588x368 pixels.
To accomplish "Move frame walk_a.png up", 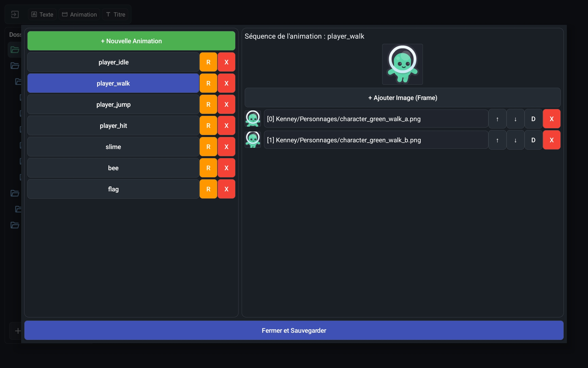I will coord(497,119).
